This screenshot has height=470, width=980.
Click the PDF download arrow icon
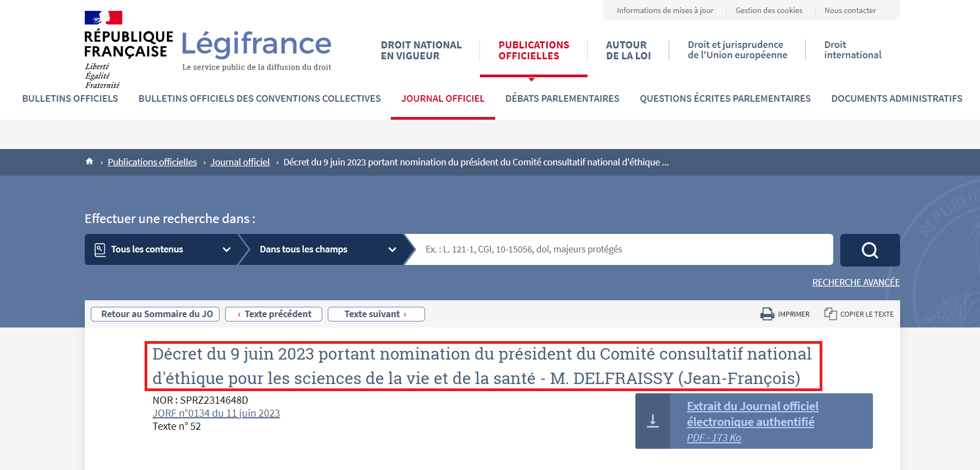653,421
